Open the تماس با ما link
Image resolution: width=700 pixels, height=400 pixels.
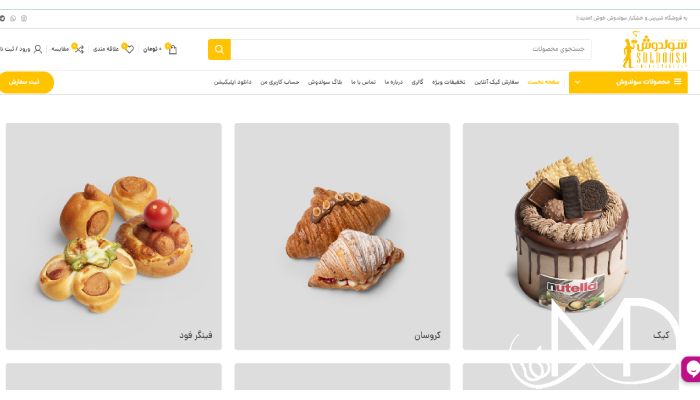tap(363, 82)
